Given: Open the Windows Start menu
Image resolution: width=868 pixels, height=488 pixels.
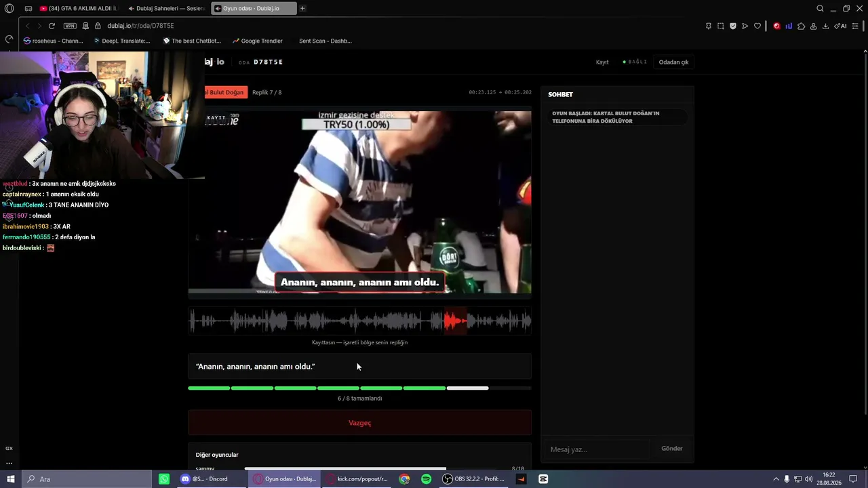Looking at the screenshot, I should pyautogui.click(x=10, y=479).
